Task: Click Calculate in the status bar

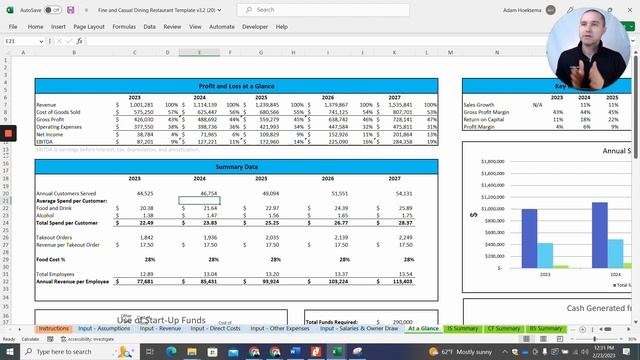Action: (30, 339)
